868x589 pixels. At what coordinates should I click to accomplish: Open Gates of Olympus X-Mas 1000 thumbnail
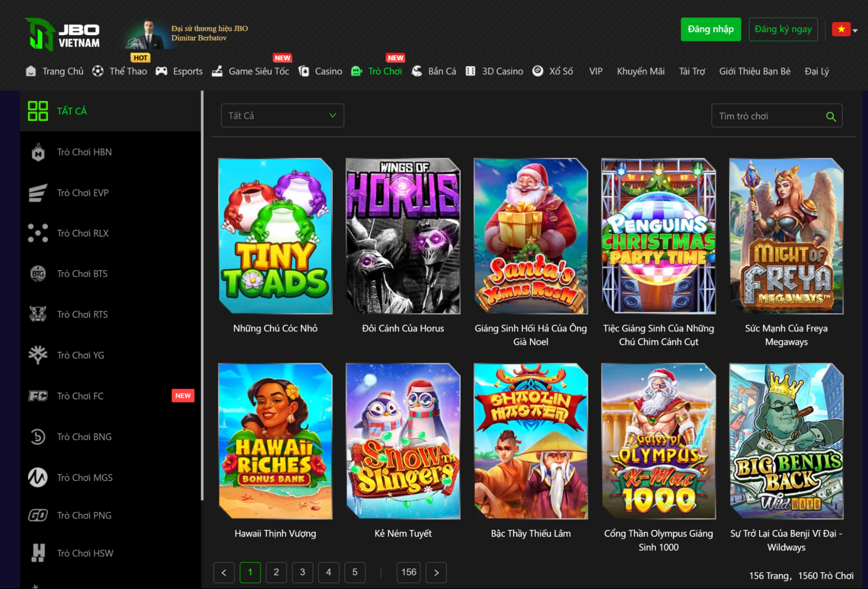pos(659,441)
